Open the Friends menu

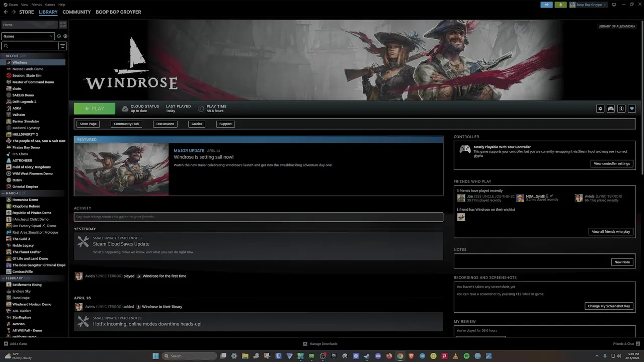pyautogui.click(x=37, y=5)
